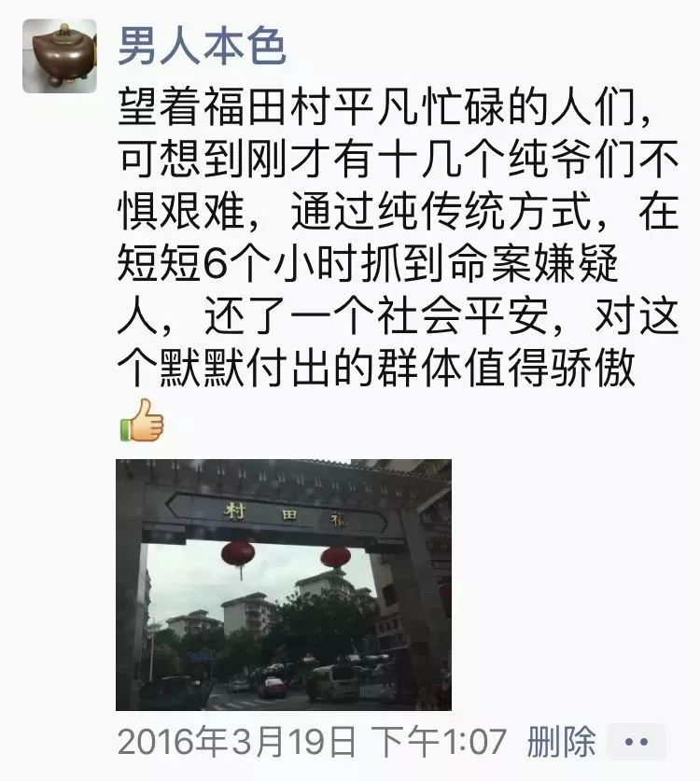Select the line starting 个默默付出
This screenshot has width=700, height=781.
(x=377, y=369)
